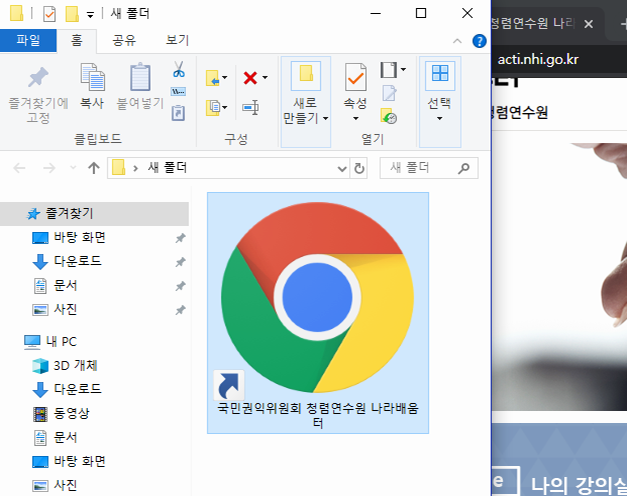Close the 청렴연수원 browser tab

pyautogui.click(x=588, y=24)
